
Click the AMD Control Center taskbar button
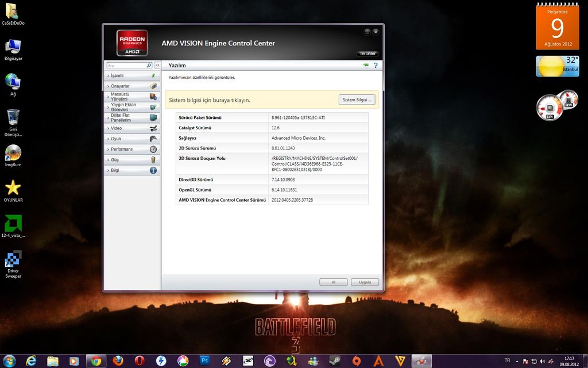point(422,361)
